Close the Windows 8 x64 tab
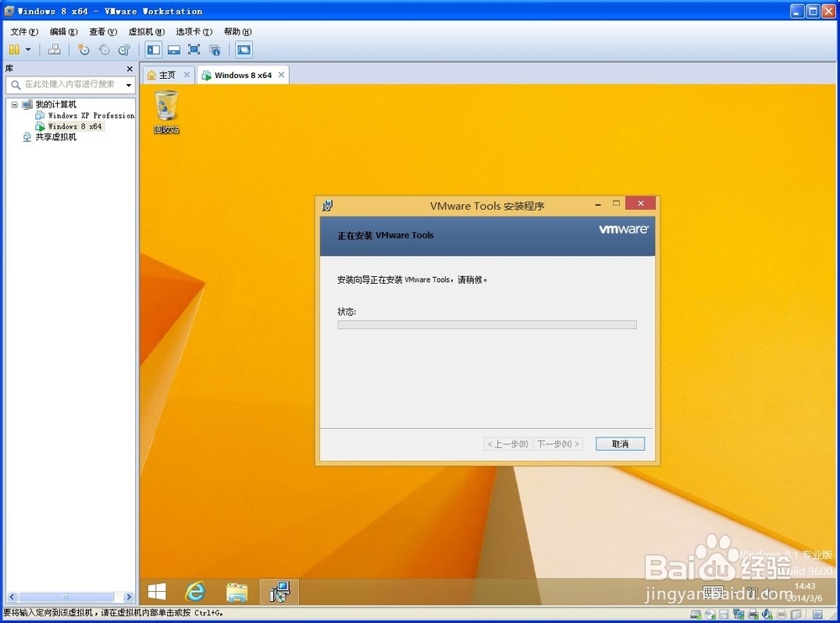Image resolution: width=840 pixels, height=623 pixels. 281,75
